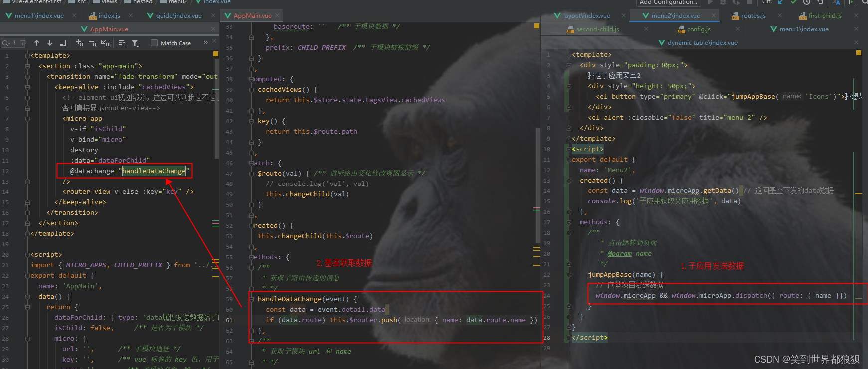The width and height of the screenshot is (868, 369).
Task: Open the search filter funnel icon
Action: (x=135, y=43)
